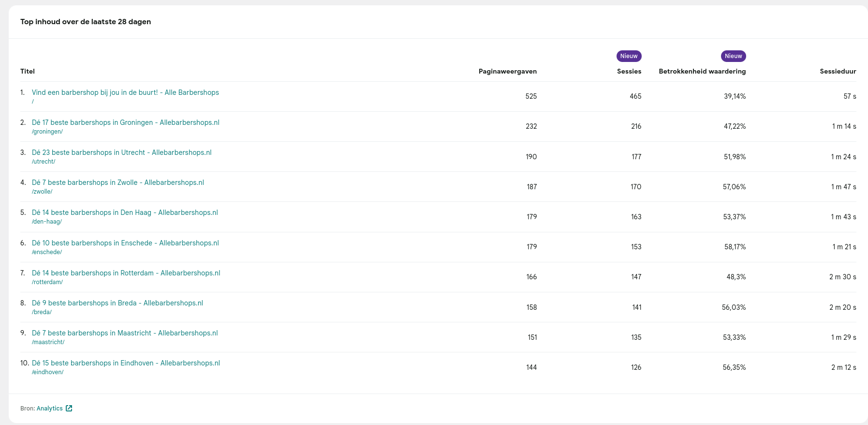Select the 163 sessions value for Den Haag
868x425 pixels.
point(636,217)
